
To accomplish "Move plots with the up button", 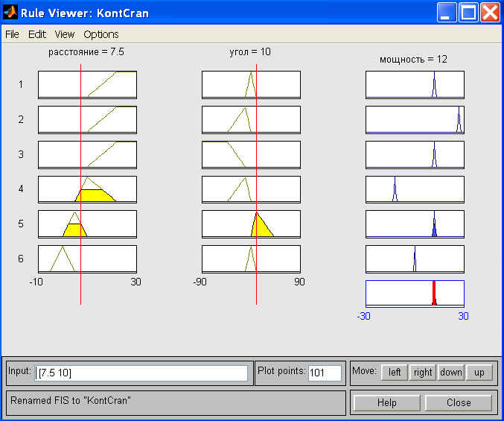I will click(479, 372).
